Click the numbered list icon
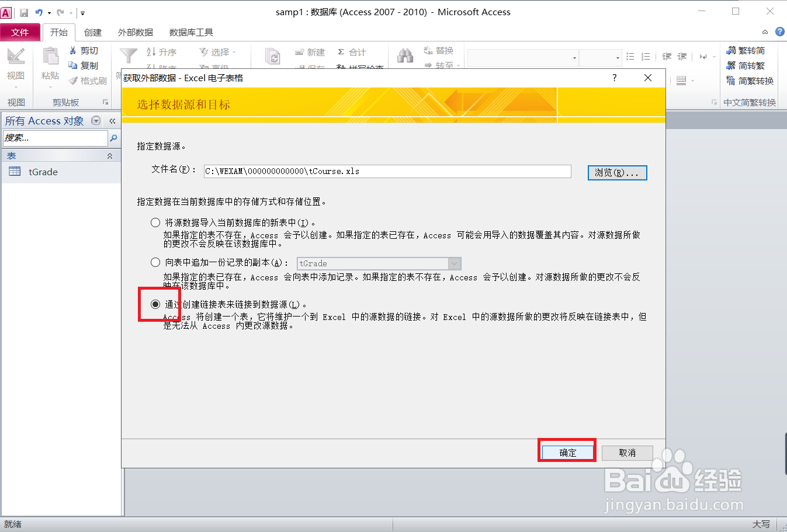 (646, 57)
